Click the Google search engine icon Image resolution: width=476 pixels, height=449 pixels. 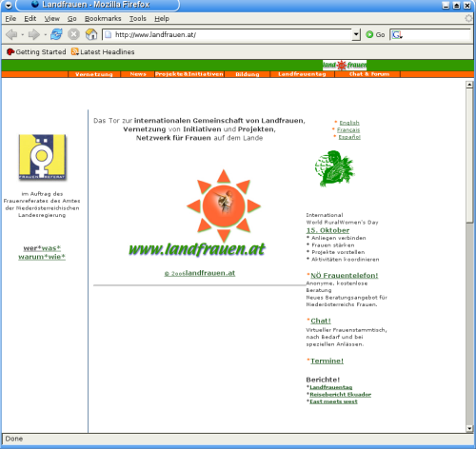397,34
